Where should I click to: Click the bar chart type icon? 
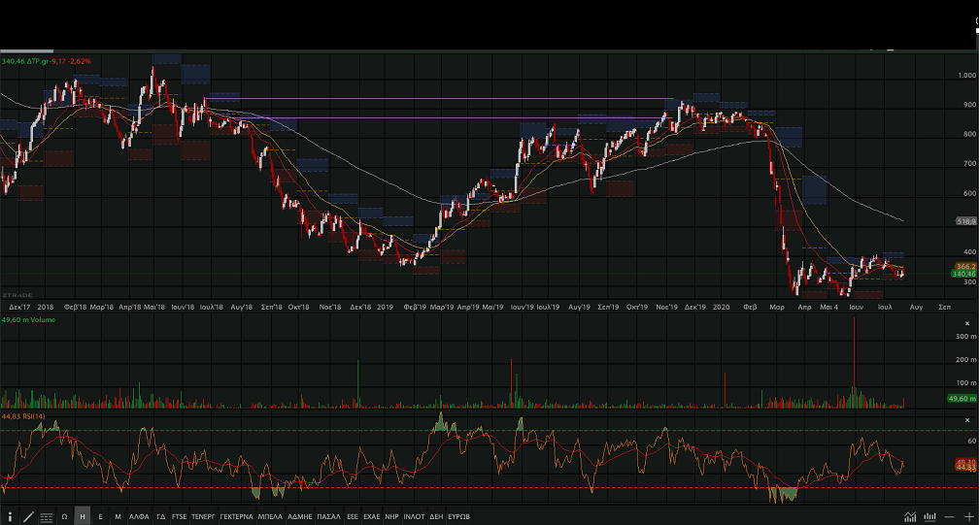[929, 516]
